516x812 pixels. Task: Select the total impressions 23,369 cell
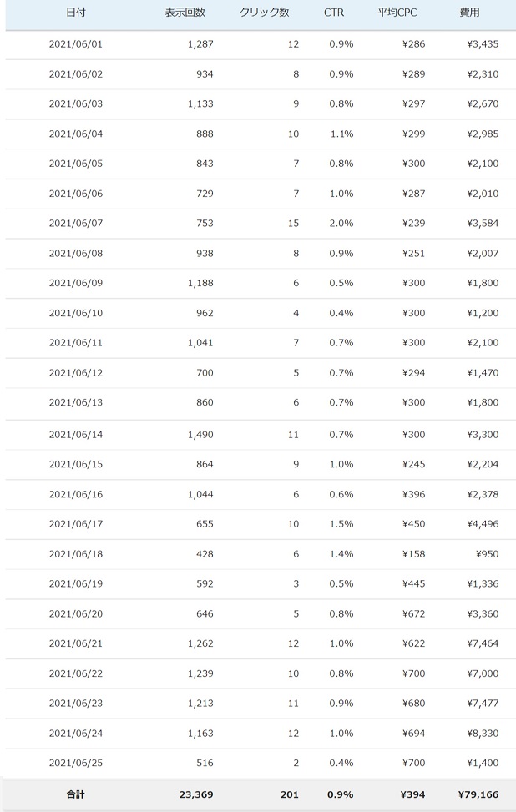[195, 794]
